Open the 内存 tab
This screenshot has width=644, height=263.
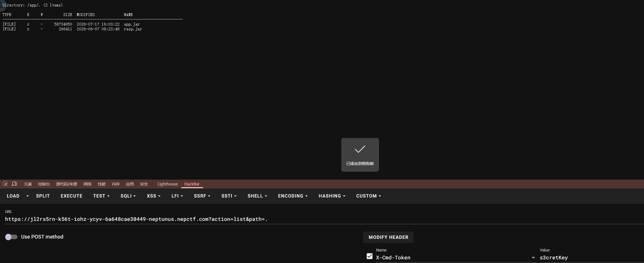(116, 184)
